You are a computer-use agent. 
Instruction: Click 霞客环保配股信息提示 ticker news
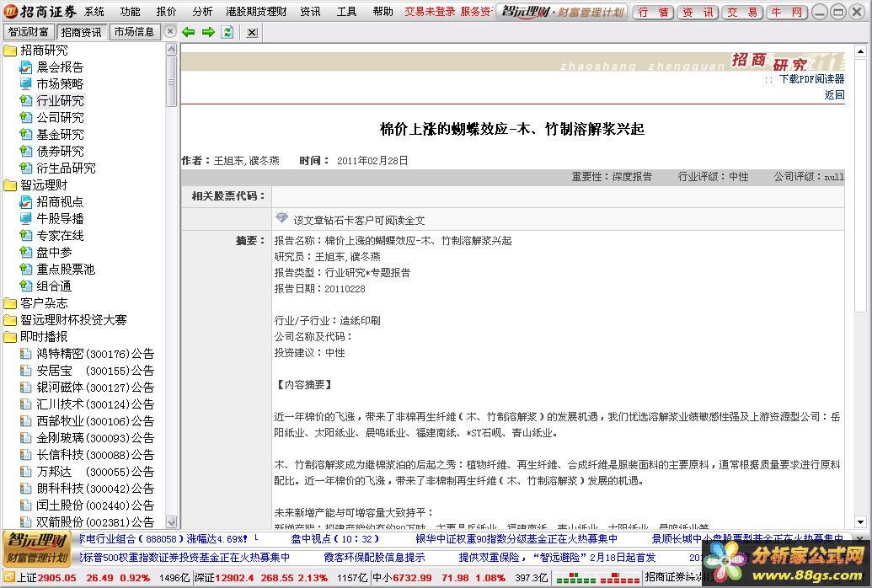coord(374,557)
